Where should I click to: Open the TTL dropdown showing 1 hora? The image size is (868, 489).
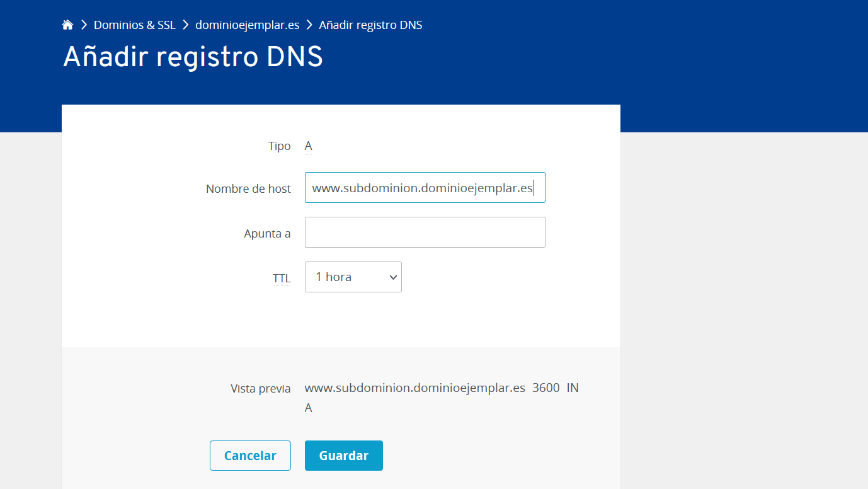(353, 277)
